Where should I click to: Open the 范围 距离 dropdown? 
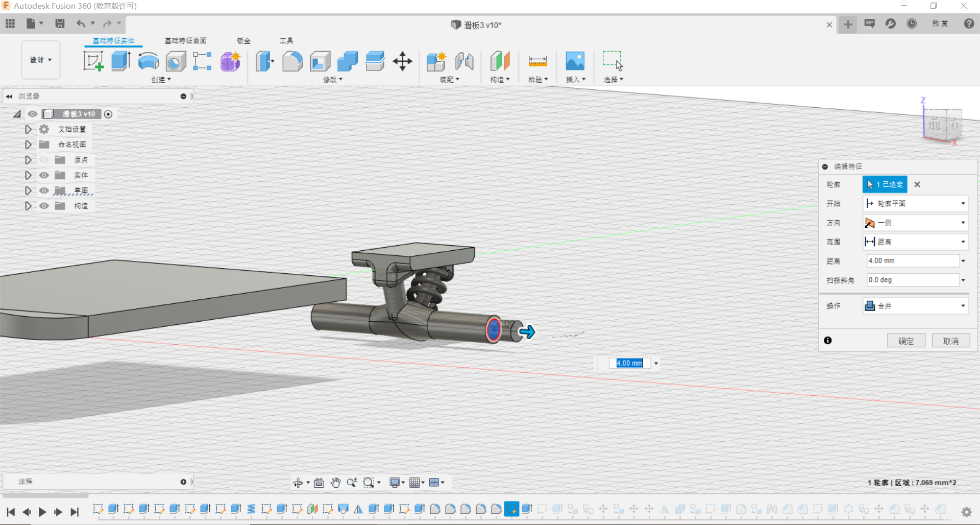[915, 242]
